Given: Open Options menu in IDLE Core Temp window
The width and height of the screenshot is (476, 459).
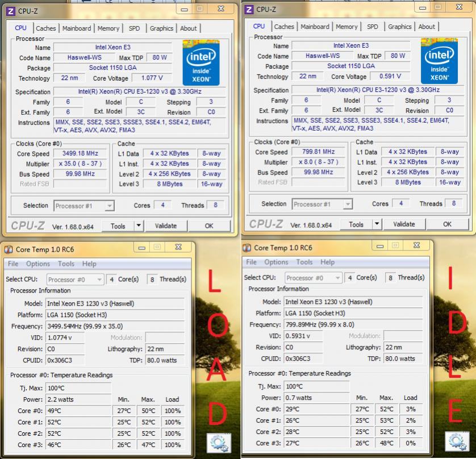Looking at the screenshot, I should pyautogui.click(x=276, y=262).
